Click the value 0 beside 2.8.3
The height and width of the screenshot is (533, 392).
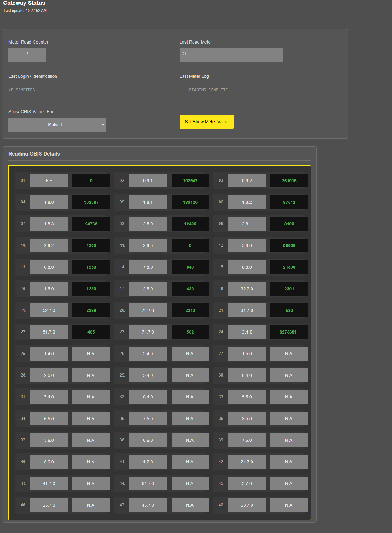point(190,245)
